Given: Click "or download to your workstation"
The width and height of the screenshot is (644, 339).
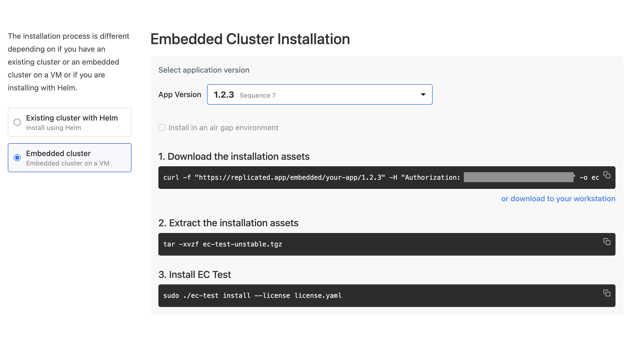Looking at the screenshot, I should [558, 199].
